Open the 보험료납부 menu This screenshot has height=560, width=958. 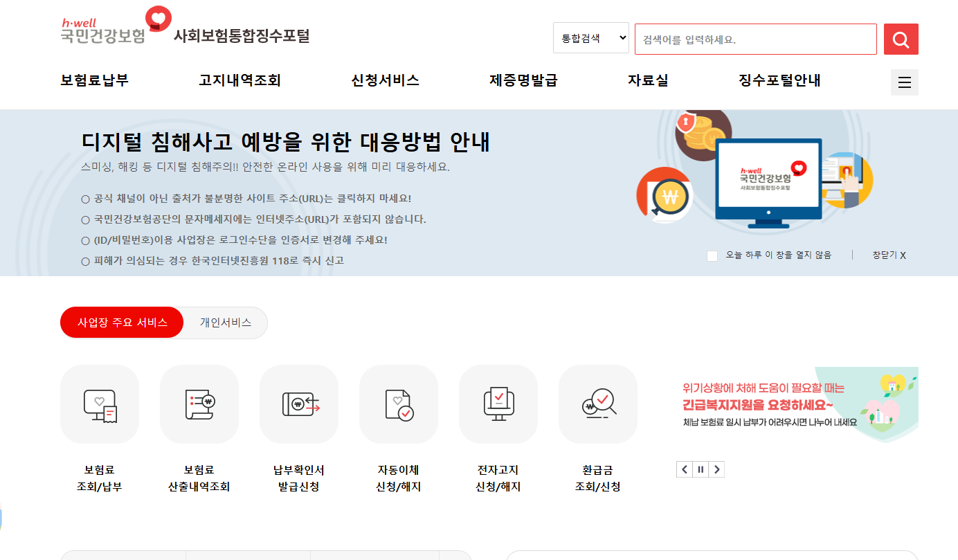click(x=95, y=80)
